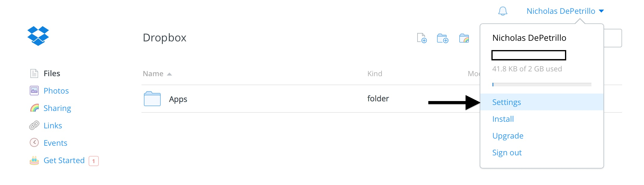Screen dimensions: 644x185
Task: Click the Links chain icon
Action: tap(34, 125)
